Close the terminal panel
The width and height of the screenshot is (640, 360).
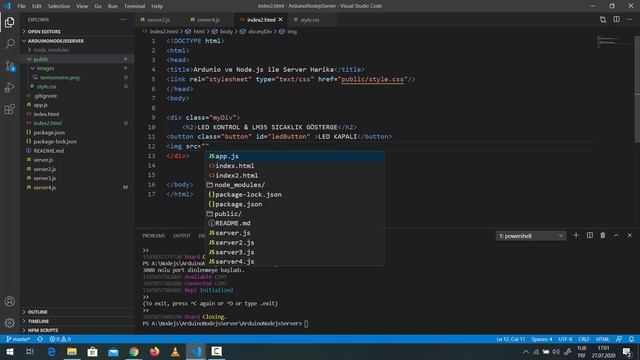pyautogui.click(x=629, y=236)
